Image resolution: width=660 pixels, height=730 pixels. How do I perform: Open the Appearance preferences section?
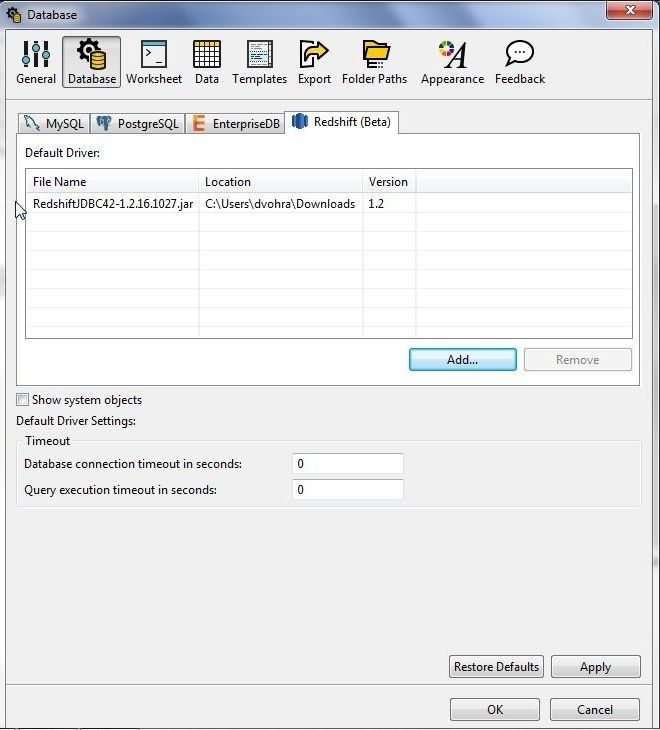coord(452,62)
